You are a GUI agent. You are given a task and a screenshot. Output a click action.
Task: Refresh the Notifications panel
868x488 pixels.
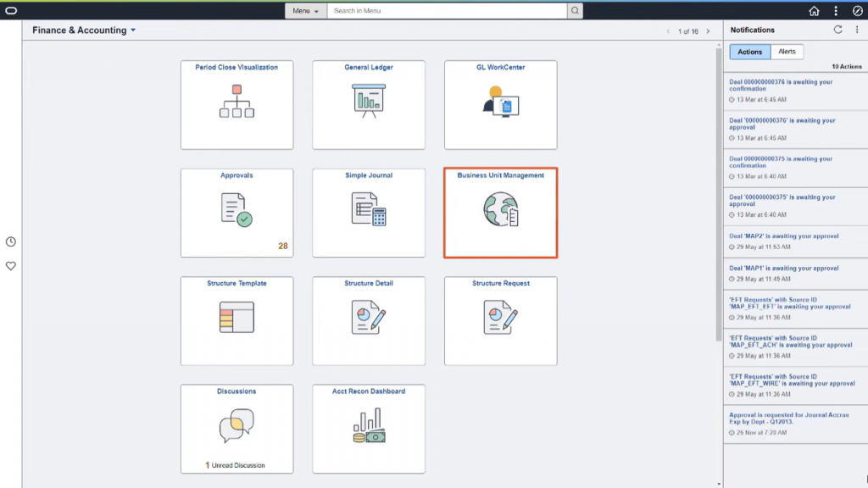(838, 30)
